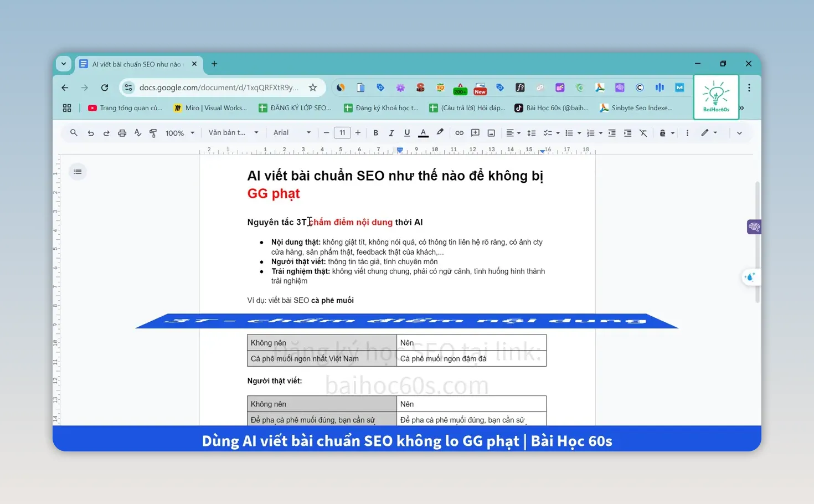Toggle italic formatting
The width and height of the screenshot is (814, 504).
coord(391,133)
